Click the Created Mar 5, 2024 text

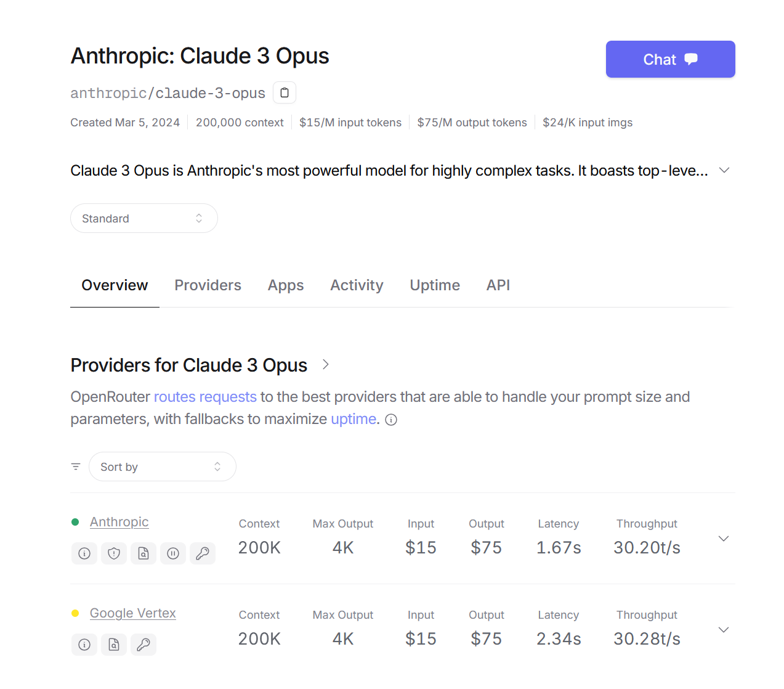tap(125, 123)
